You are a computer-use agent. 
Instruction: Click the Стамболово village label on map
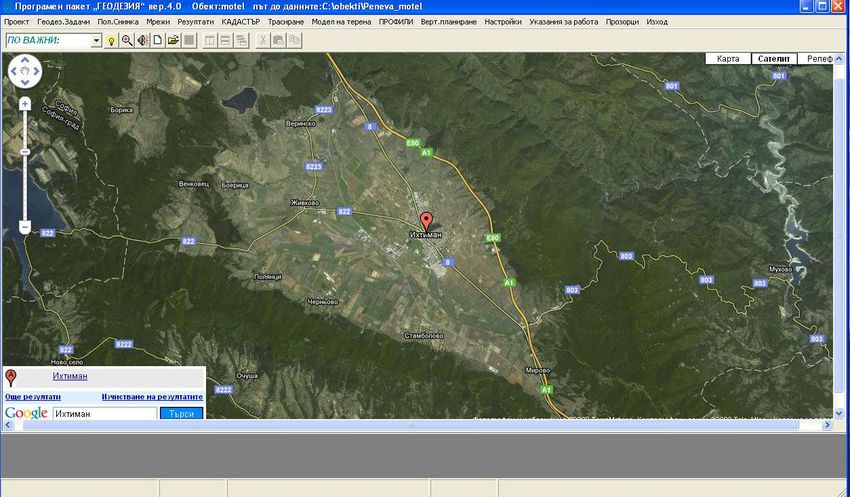(424, 336)
